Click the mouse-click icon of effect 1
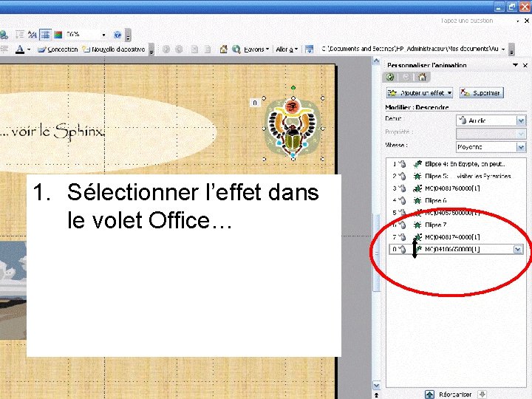The image size is (532, 399). [x=403, y=164]
